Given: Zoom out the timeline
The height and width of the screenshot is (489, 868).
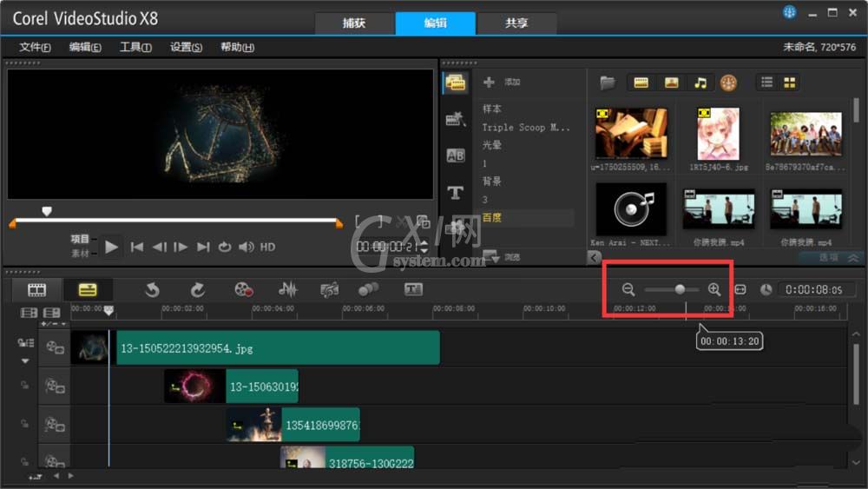Looking at the screenshot, I should [628, 289].
